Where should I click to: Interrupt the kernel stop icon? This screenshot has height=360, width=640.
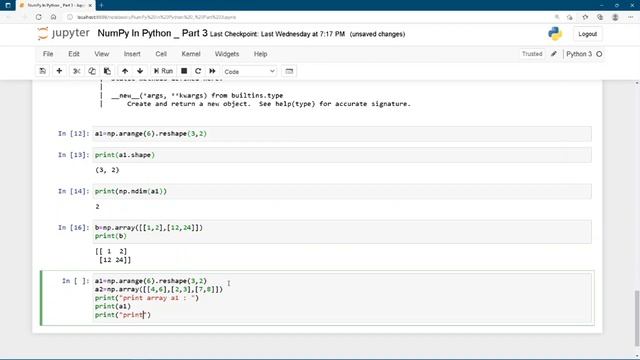click(184, 71)
